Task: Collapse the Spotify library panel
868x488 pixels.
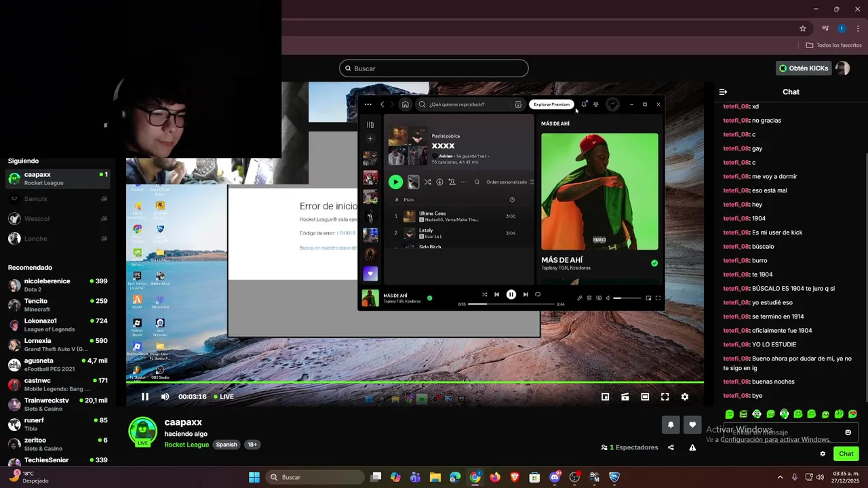Action: coord(370,125)
